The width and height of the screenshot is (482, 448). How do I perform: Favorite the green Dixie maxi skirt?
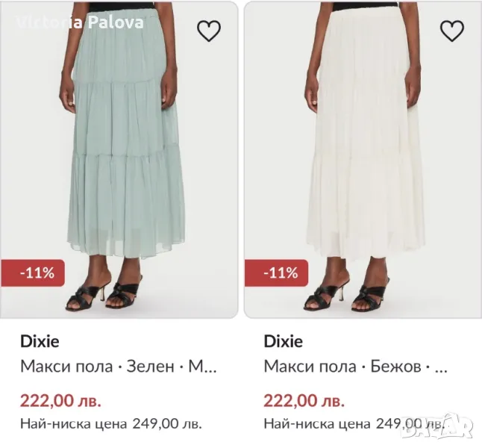coord(209,31)
